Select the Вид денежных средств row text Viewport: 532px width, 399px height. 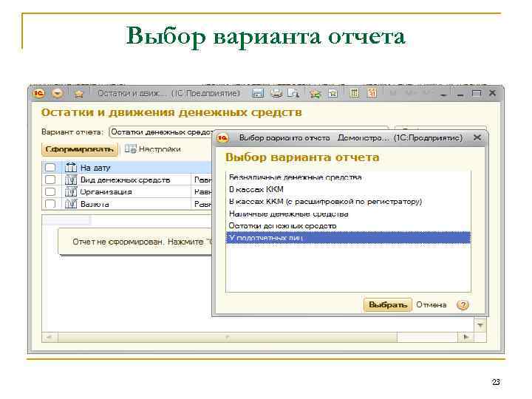[125, 180]
